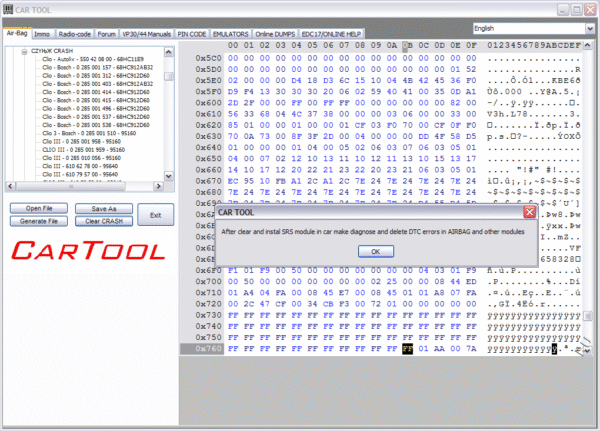
Task: Close the CAR TOOL message dialog
Action: point(529,212)
